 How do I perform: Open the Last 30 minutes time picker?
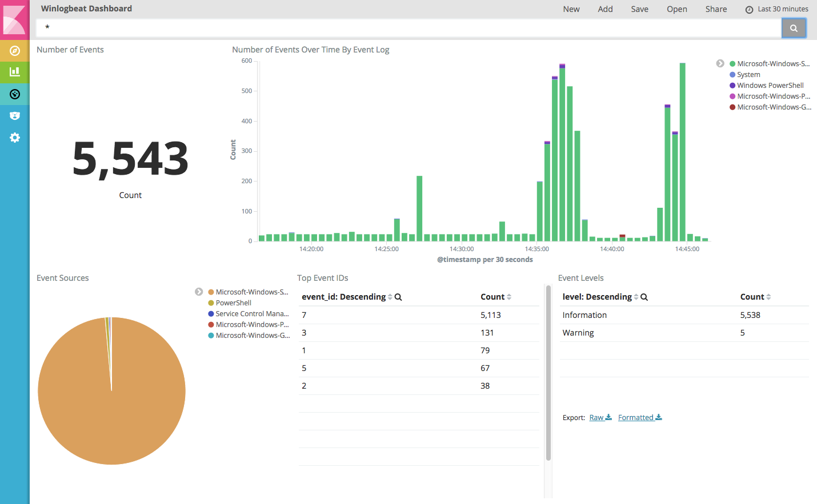click(x=782, y=9)
